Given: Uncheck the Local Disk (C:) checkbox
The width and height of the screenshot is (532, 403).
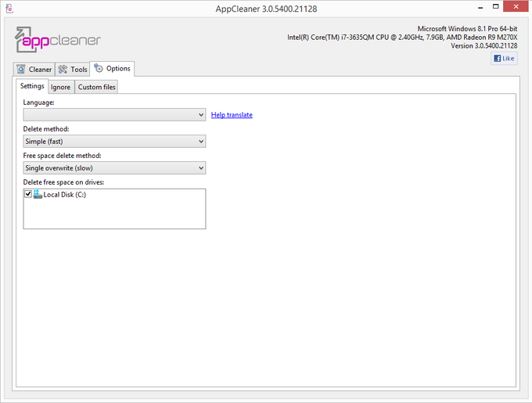Looking at the screenshot, I should 28,194.
